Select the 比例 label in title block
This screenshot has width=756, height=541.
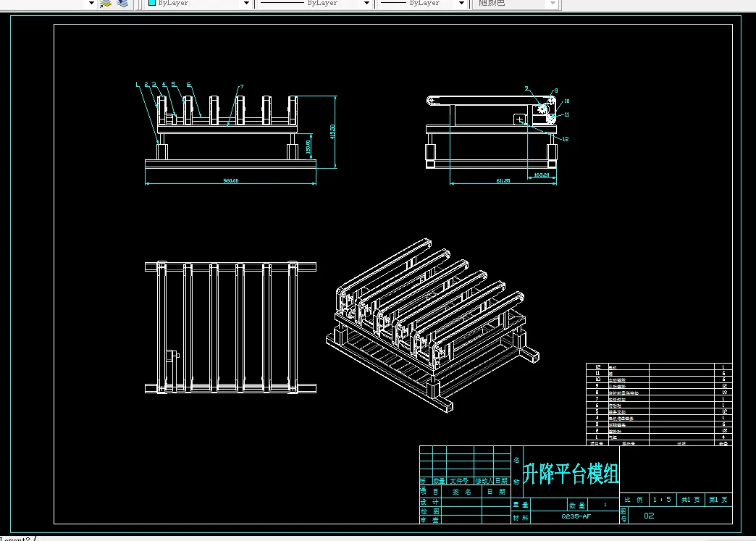tap(634, 500)
